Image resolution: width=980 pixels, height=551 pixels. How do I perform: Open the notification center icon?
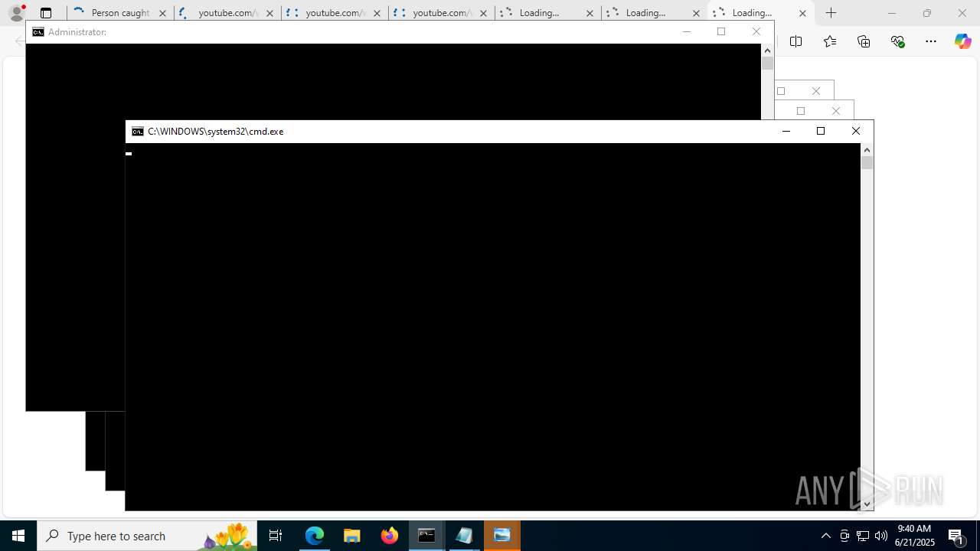(x=957, y=536)
